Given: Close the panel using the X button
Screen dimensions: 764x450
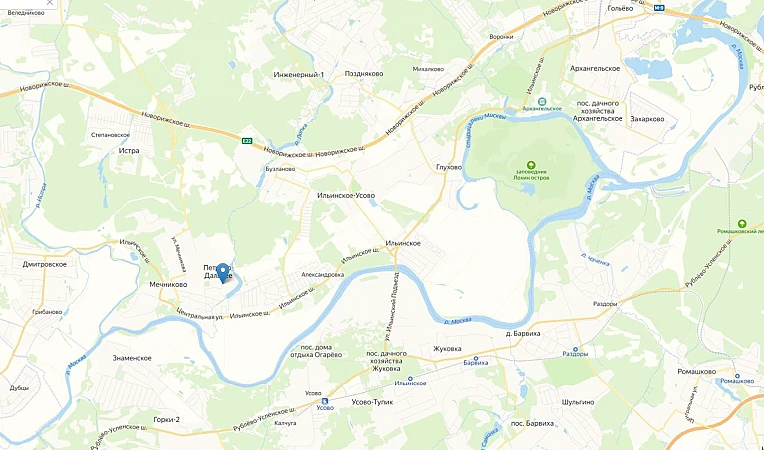Looking at the screenshot, I should tap(50, 3).
